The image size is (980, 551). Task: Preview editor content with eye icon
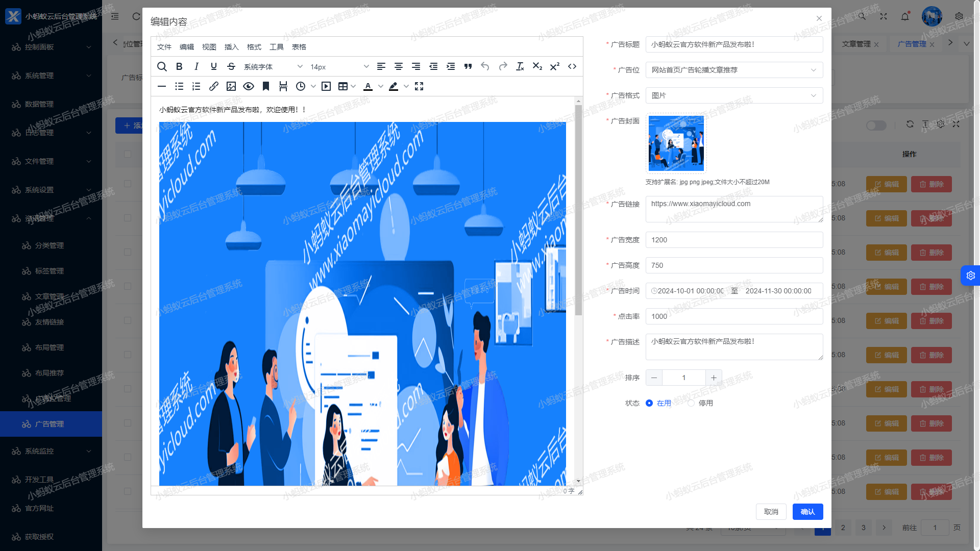pyautogui.click(x=249, y=86)
